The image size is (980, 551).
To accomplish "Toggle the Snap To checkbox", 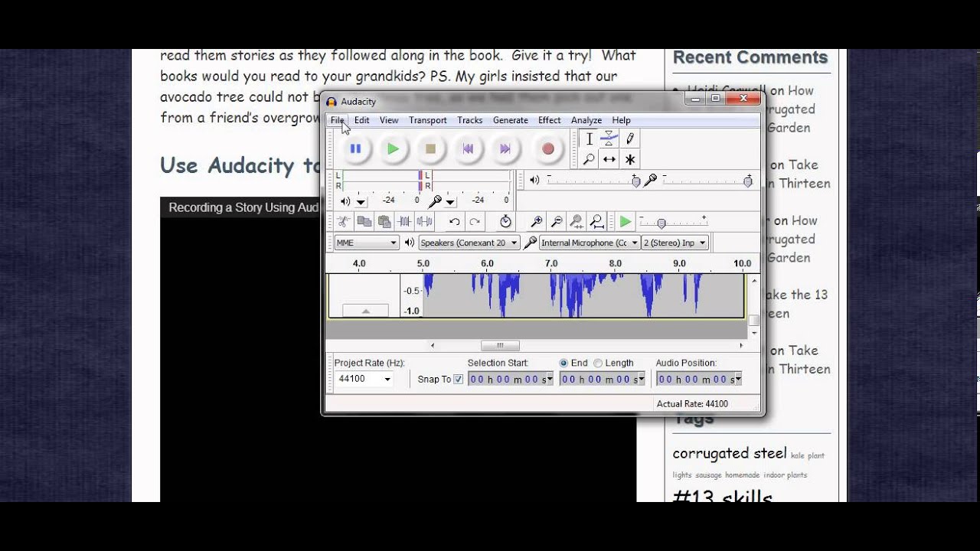I will (459, 380).
